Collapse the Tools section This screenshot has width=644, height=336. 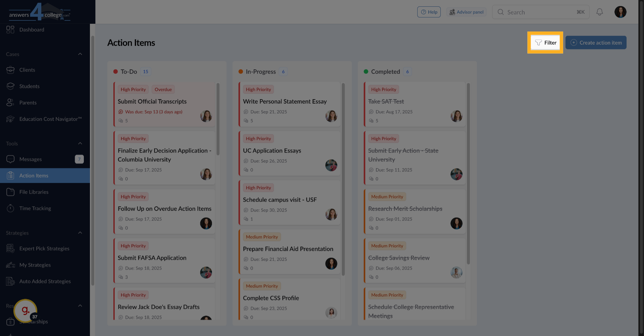tap(80, 143)
